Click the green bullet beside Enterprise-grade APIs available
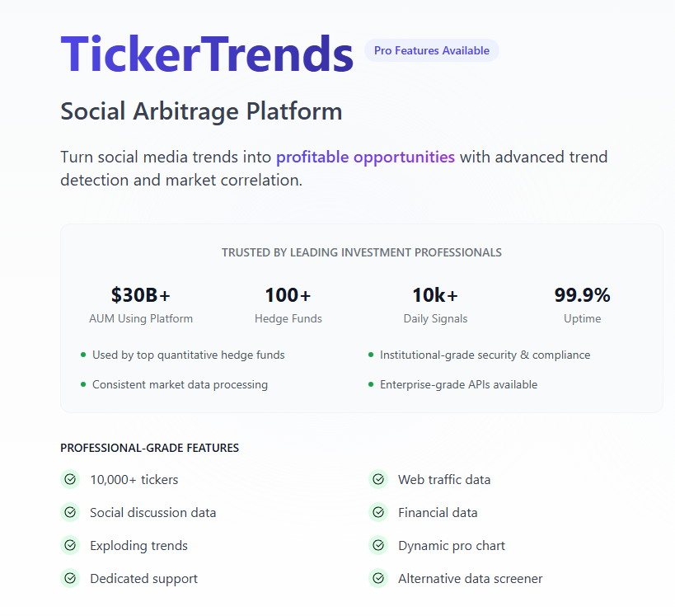Viewport: 675px width, 616px height. click(371, 384)
